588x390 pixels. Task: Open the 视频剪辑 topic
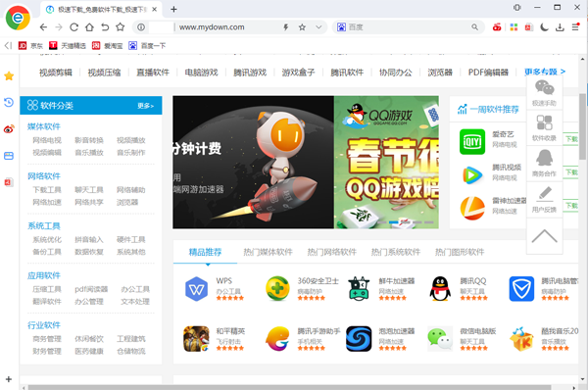click(x=56, y=73)
